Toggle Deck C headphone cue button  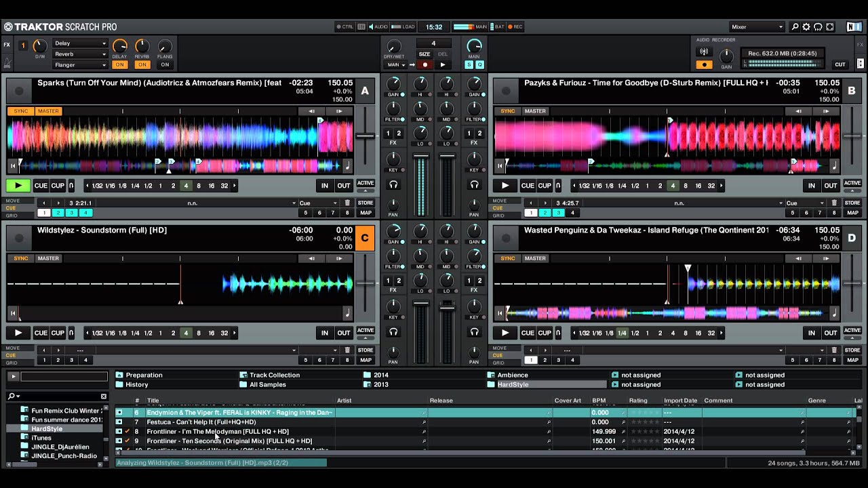point(393,331)
